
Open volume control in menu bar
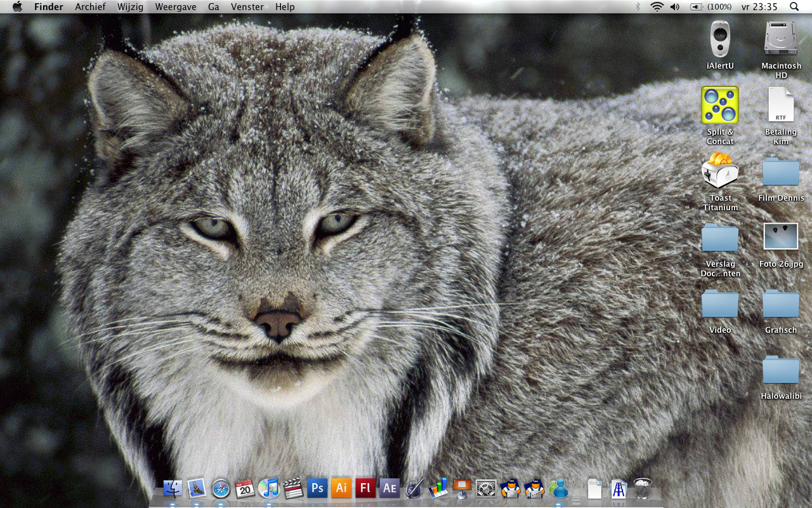tap(674, 6)
